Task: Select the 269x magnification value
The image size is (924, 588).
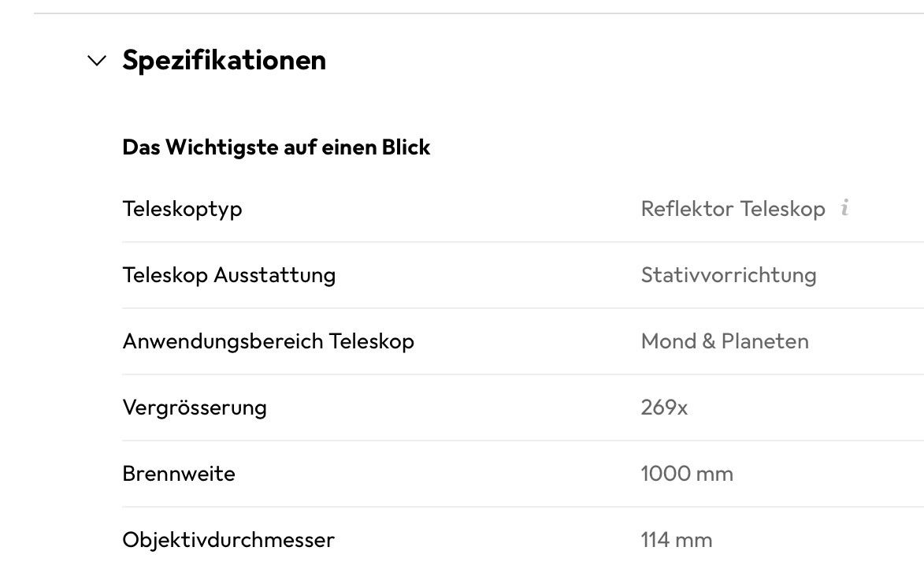Action: point(664,407)
